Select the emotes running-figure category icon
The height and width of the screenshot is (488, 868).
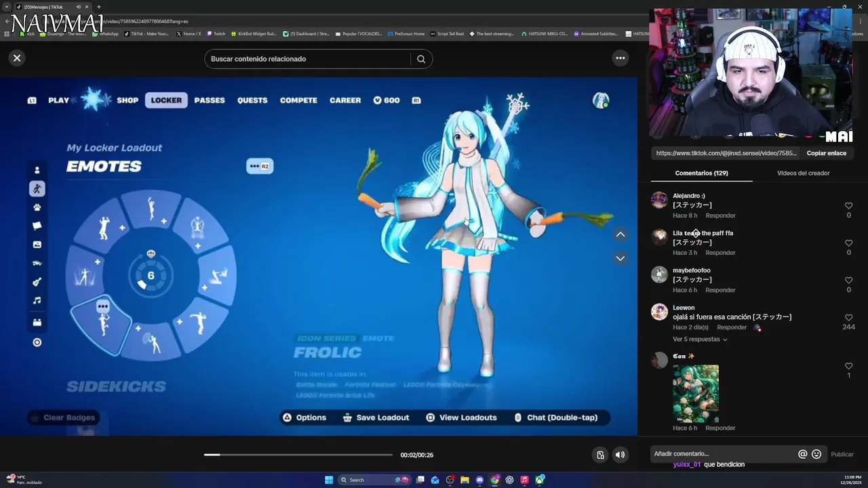pos(37,188)
